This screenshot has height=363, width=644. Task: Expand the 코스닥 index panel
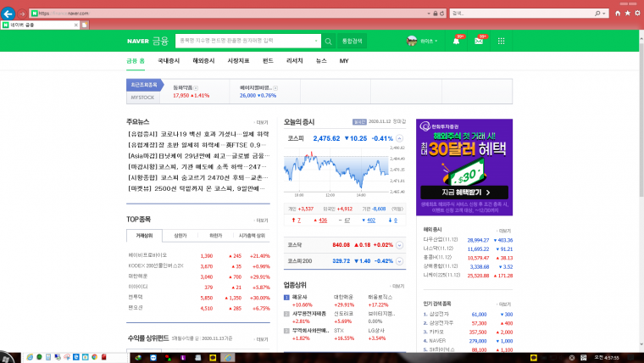pyautogui.click(x=400, y=245)
